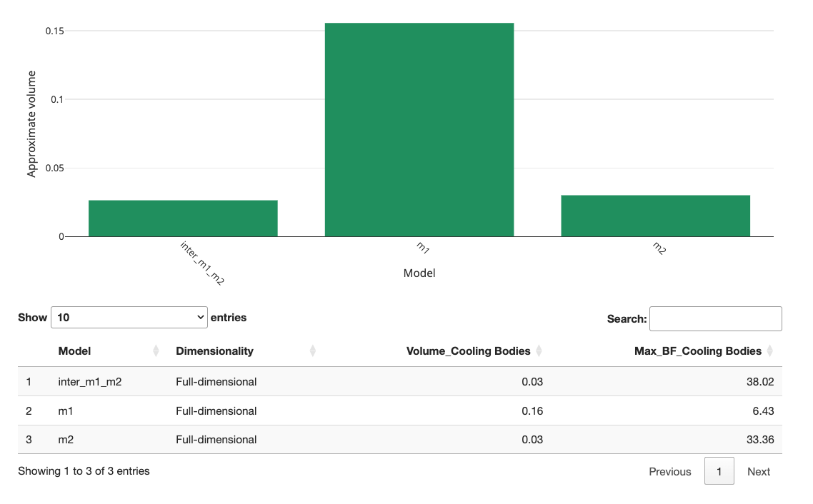Go to Next table page

click(759, 471)
